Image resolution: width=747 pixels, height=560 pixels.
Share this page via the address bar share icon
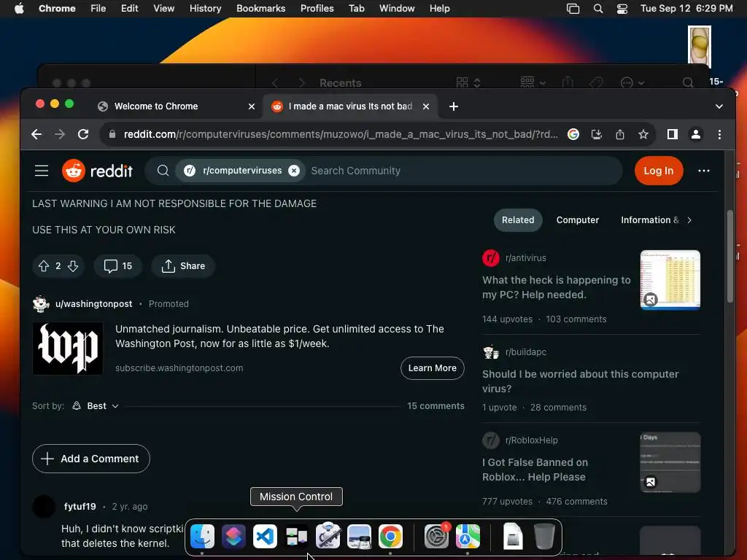pos(620,134)
